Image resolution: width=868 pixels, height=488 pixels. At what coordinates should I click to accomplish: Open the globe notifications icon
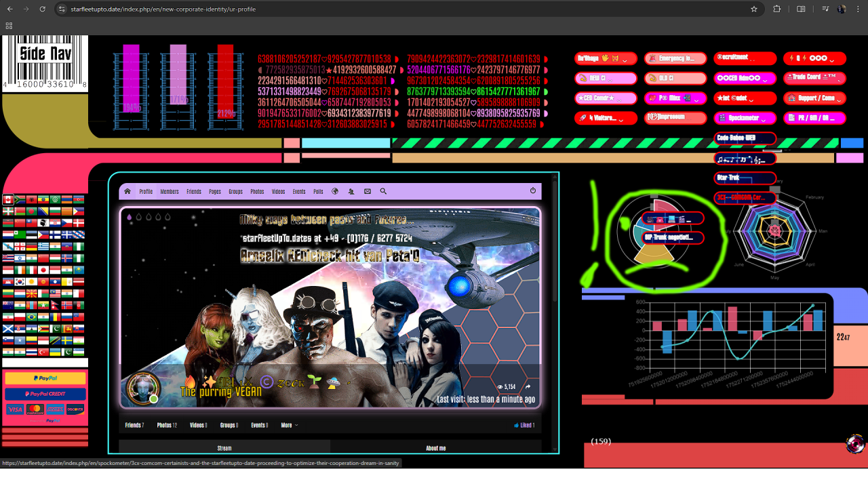tap(335, 192)
